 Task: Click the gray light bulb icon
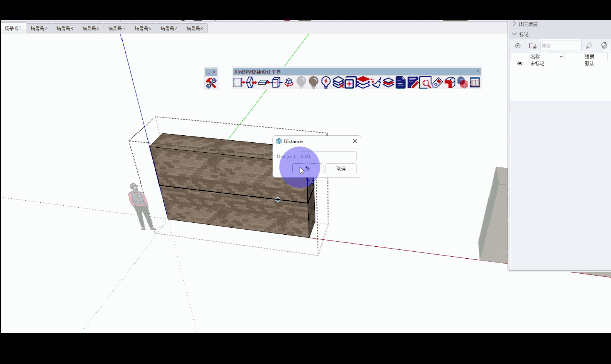tap(301, 82)
